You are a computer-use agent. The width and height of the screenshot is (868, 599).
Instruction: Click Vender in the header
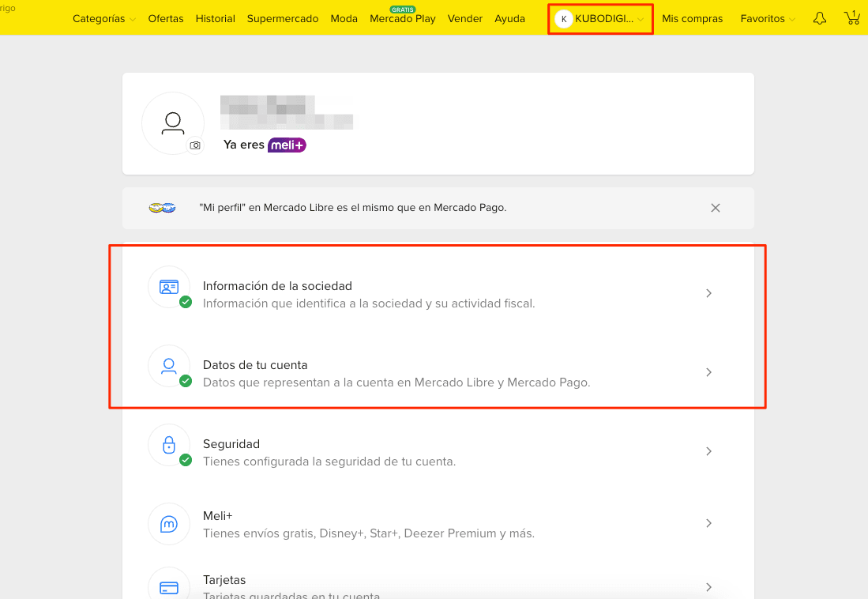[465, 19]
